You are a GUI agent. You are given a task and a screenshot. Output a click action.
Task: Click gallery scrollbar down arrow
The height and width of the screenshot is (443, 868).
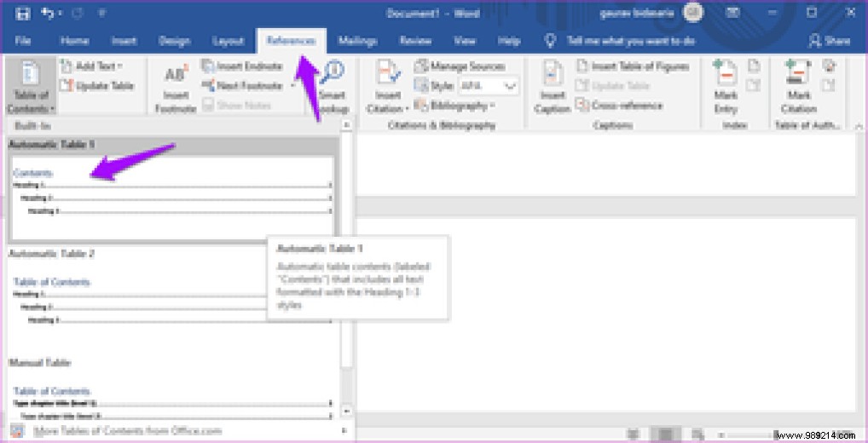coord(346,411)
